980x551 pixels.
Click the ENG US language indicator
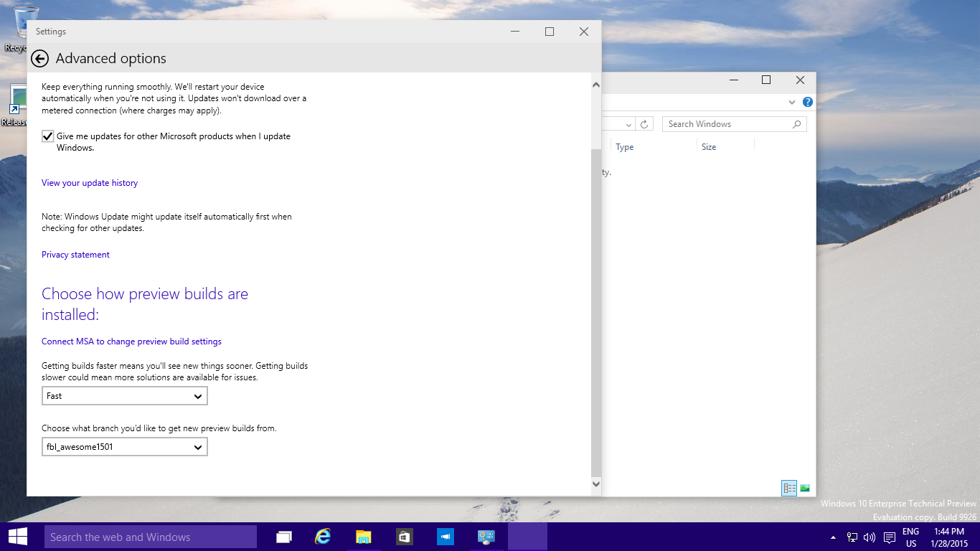pyautogui.click(x=911, y=537)
